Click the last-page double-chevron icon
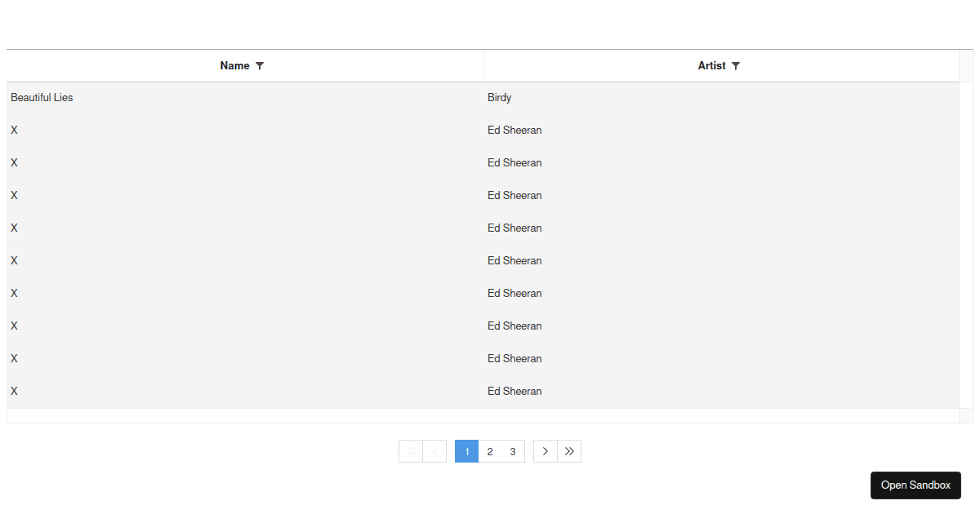The image size is (980, 514). coord(569,451)
